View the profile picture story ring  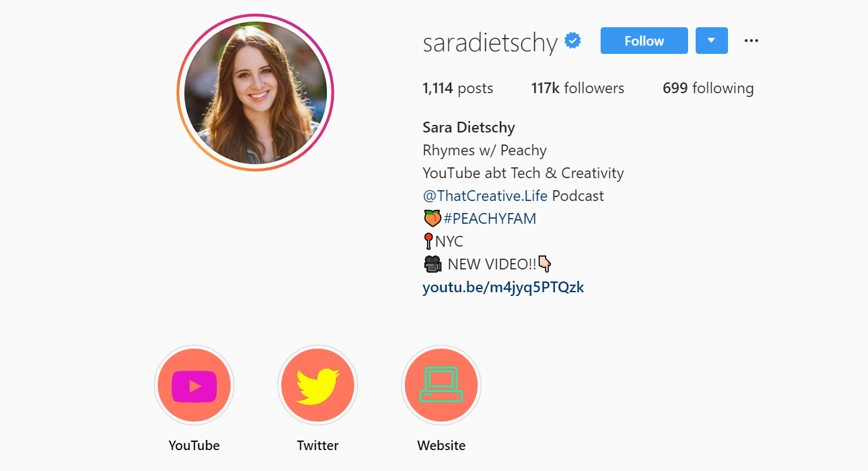pos(255,93)
